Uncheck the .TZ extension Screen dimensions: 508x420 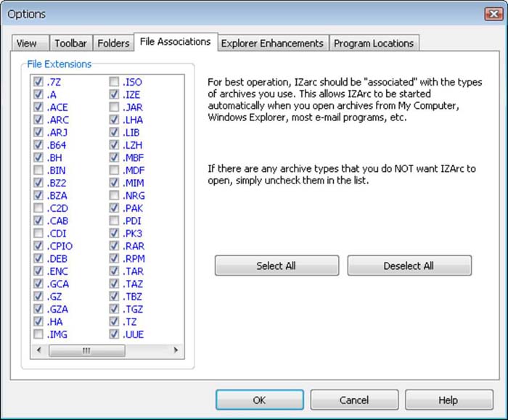pos(114,321)
